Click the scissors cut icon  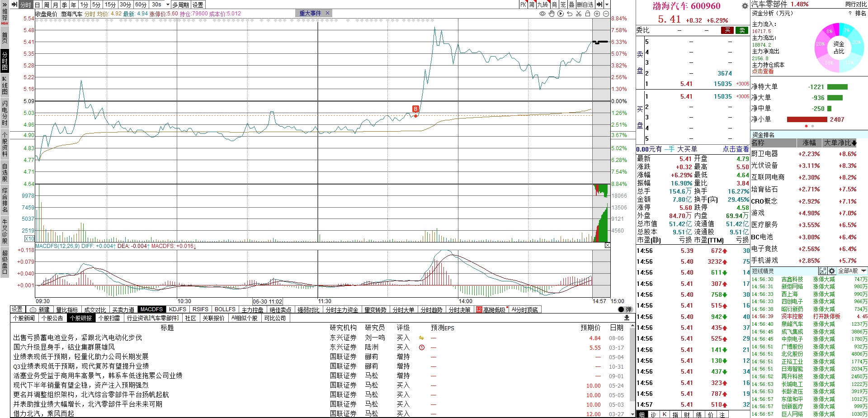click(x=579, y=14)
